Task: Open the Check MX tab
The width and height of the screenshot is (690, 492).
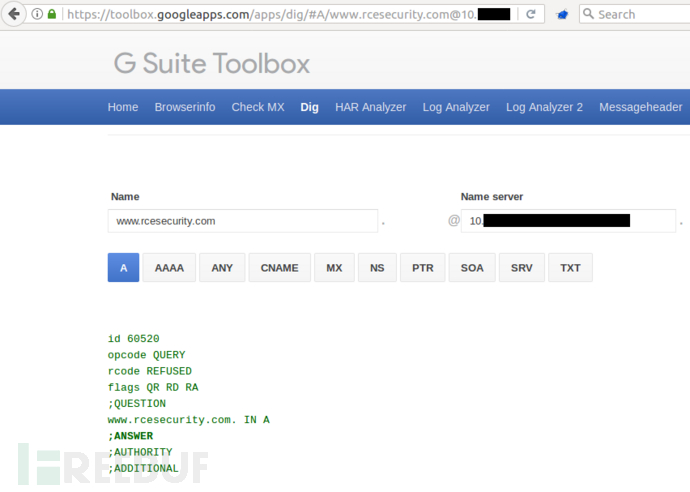Action: 258,107
